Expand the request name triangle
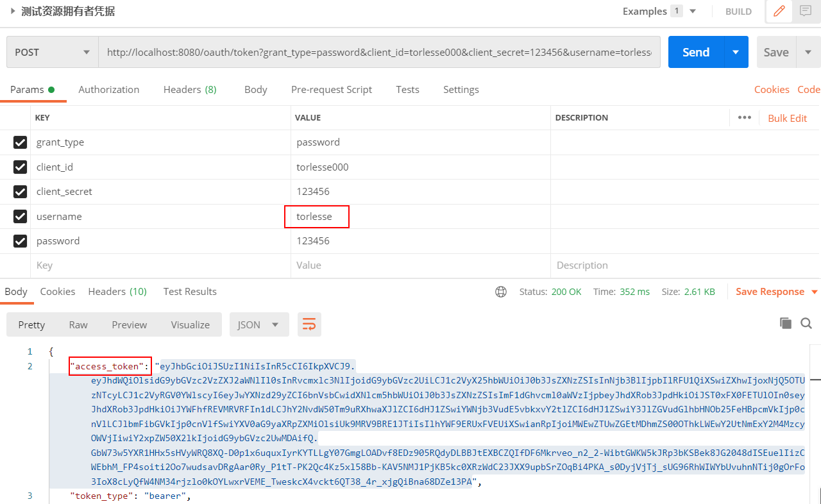The width and height of the screenshot is (821, 504). point(12,11)
